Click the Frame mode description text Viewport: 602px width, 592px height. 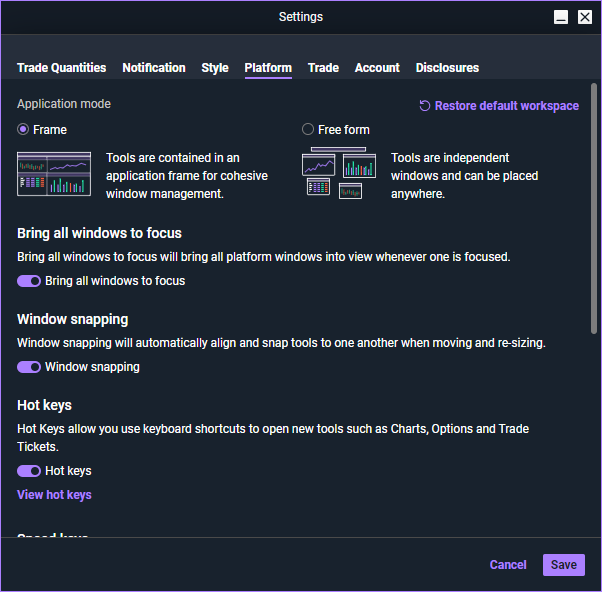point(187,176)
